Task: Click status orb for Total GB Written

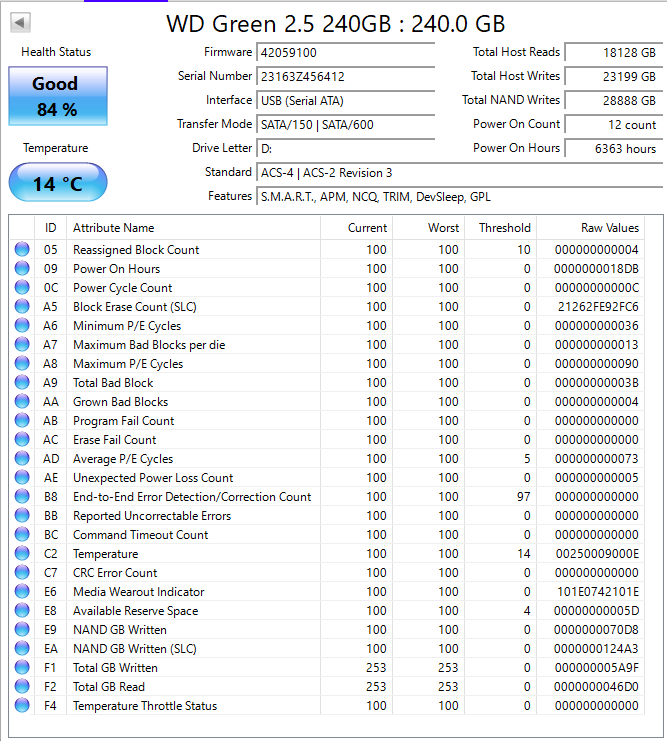Action: (x=22, y=667)
